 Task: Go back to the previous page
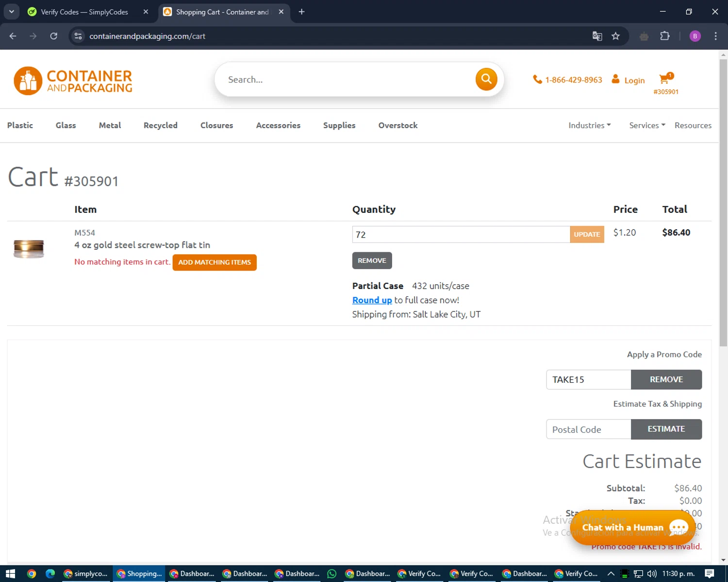(13, 36)
